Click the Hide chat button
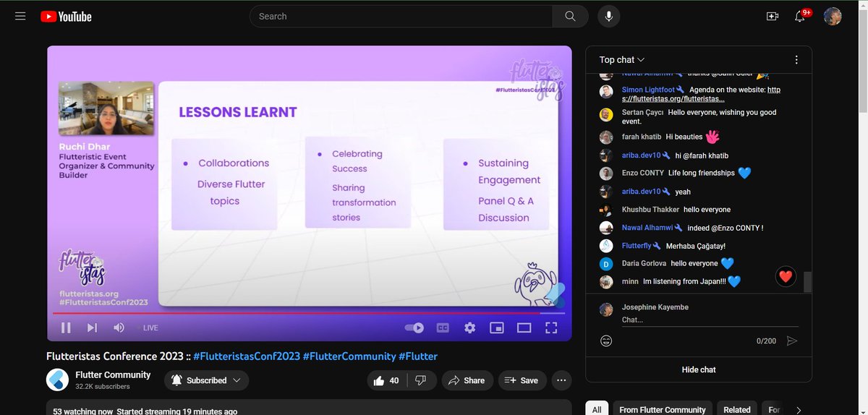Screen dimensions: 868x415 tap(699, 369)
